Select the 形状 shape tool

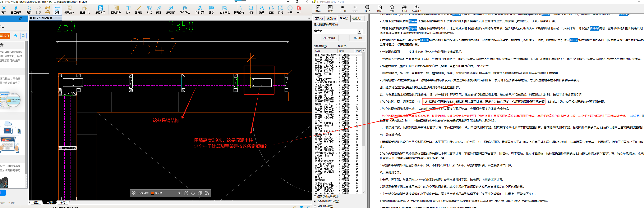click(x=149, y=10)
